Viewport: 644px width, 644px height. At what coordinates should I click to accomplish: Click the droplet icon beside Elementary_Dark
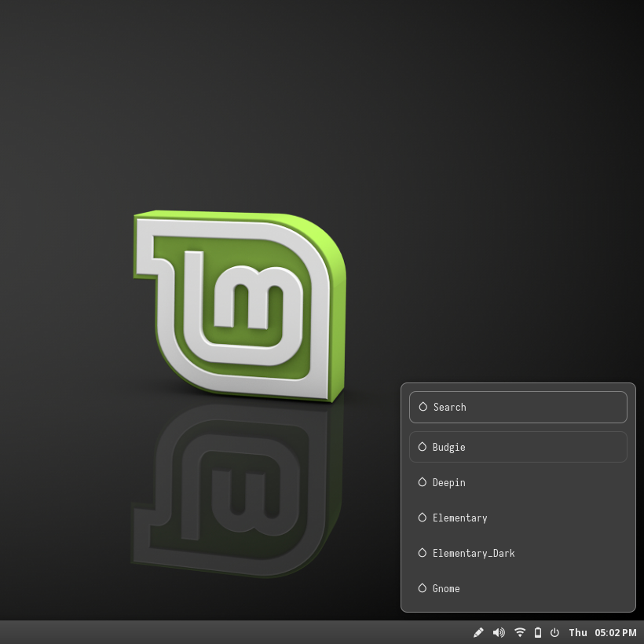423,552
